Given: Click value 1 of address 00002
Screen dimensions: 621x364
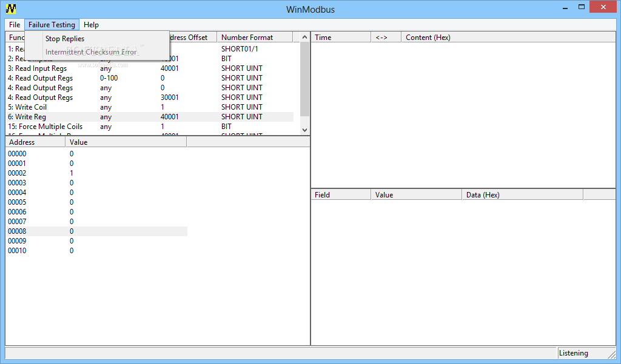Looking at the screenshot, I should (72, 173).
